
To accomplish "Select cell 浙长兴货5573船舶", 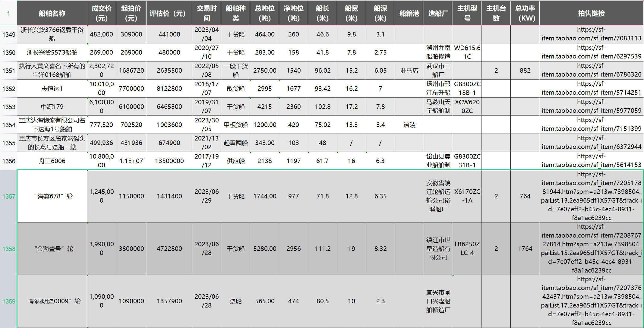I will [x=52, y=52].
